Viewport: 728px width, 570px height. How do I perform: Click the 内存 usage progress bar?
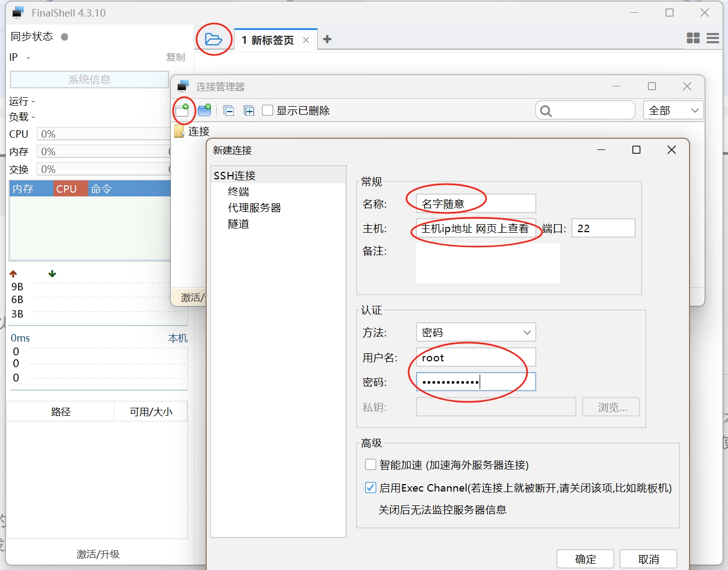pyautogui.click(x=104, y=152)
